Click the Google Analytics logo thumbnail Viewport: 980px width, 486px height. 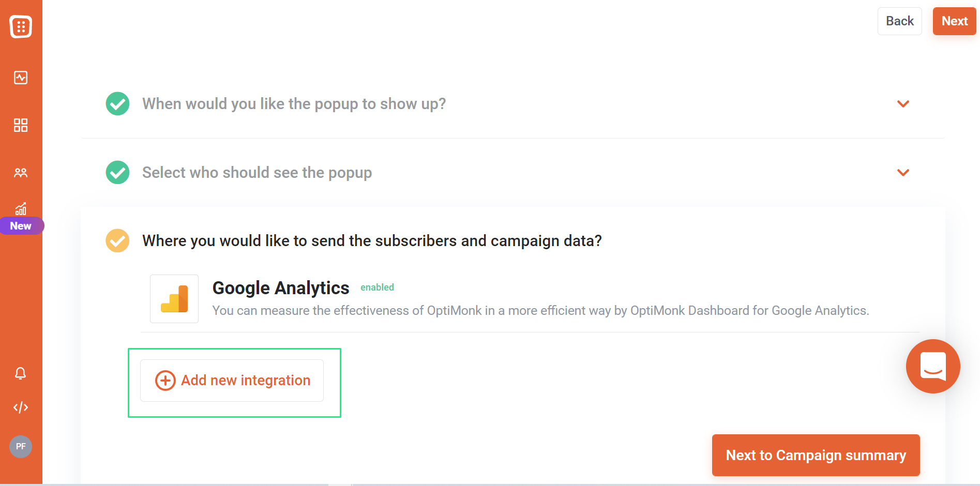174,299
